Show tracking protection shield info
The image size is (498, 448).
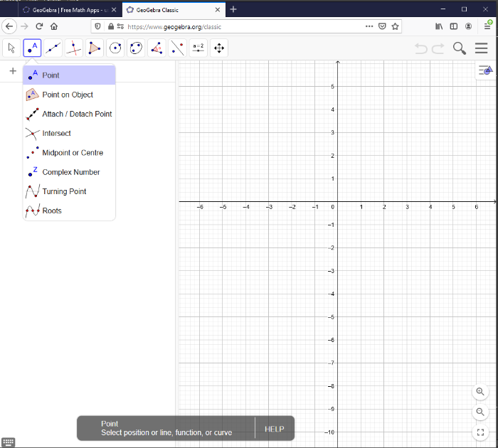point(98,26)
